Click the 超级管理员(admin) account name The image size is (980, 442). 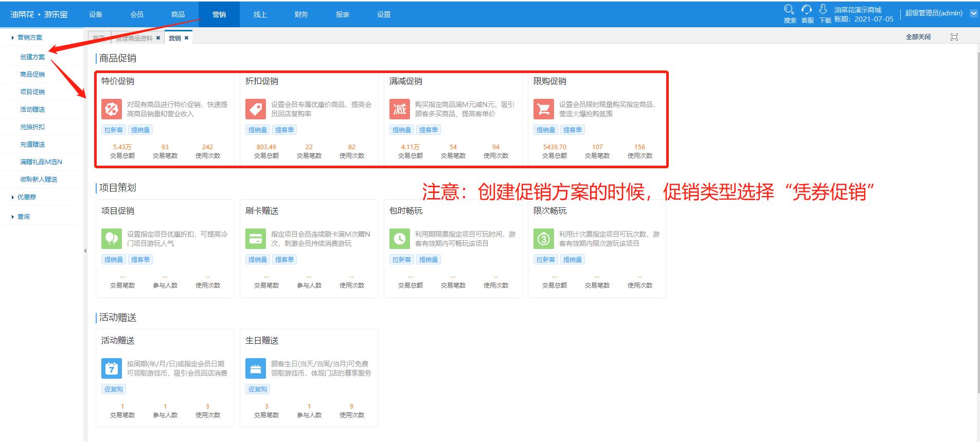point(934,13)
